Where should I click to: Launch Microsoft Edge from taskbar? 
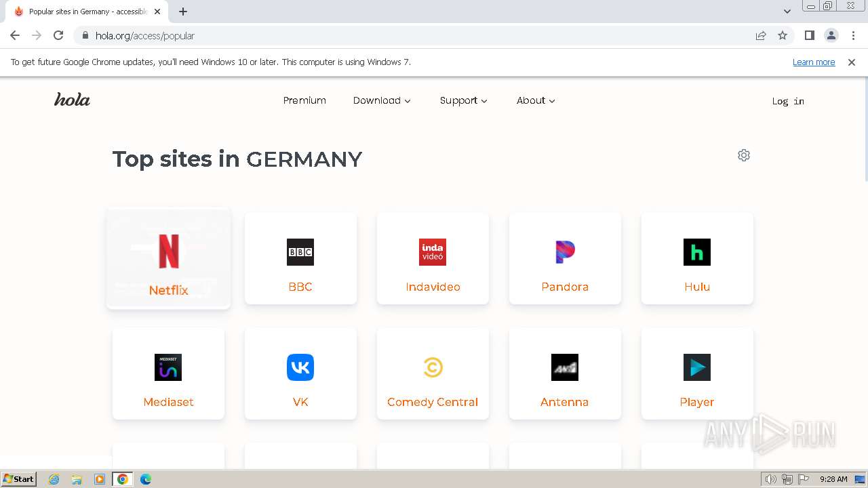click(146, 479)
